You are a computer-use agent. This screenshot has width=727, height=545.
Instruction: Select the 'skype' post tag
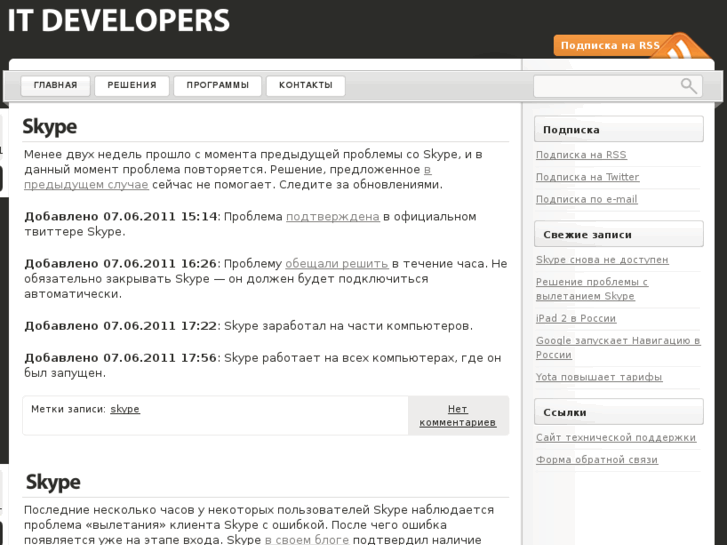tap(125, 409)
